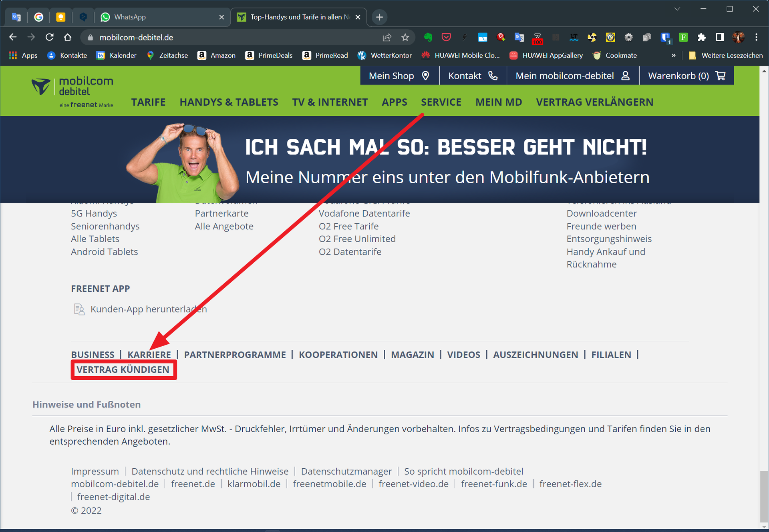Viewport: 769px width, 532px height.
Task: Open the WetterKontor bookmark
Action: coord(384,55)
